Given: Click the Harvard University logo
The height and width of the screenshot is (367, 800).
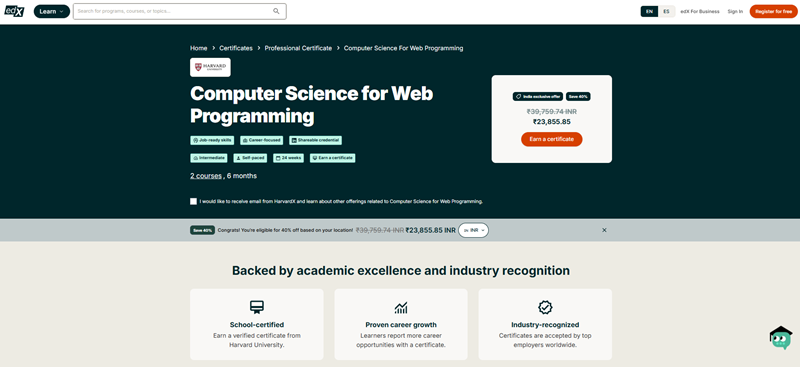Looking at the screenshot, I should point(210,67).
